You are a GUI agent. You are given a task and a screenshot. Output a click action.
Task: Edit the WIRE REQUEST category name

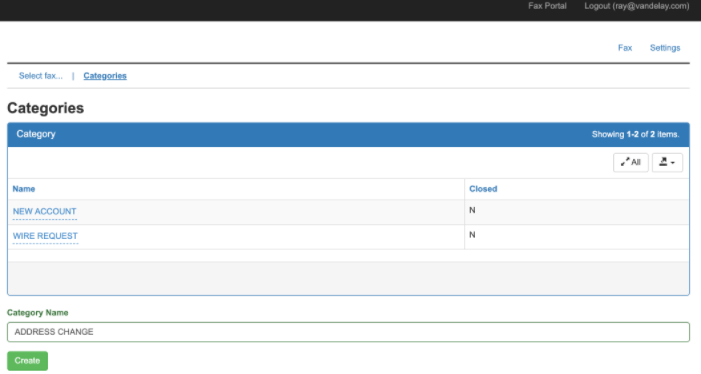pyautogui.click(x=45, y=236)
